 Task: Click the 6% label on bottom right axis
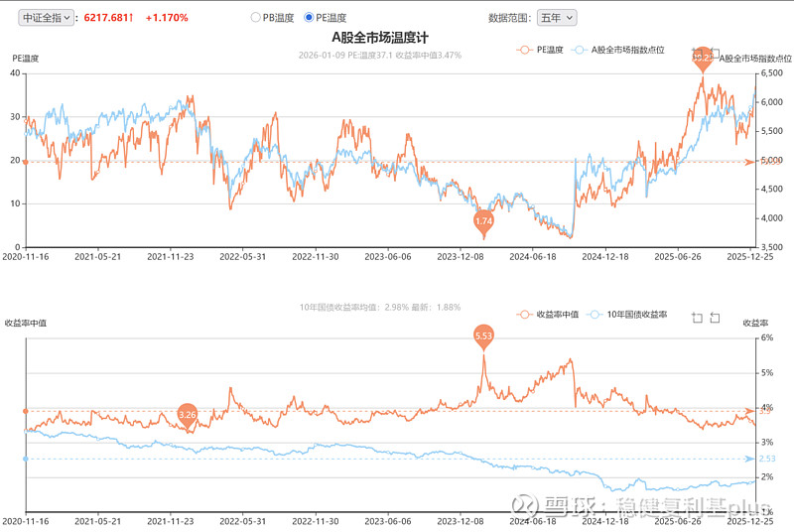[x=767, y=337]
